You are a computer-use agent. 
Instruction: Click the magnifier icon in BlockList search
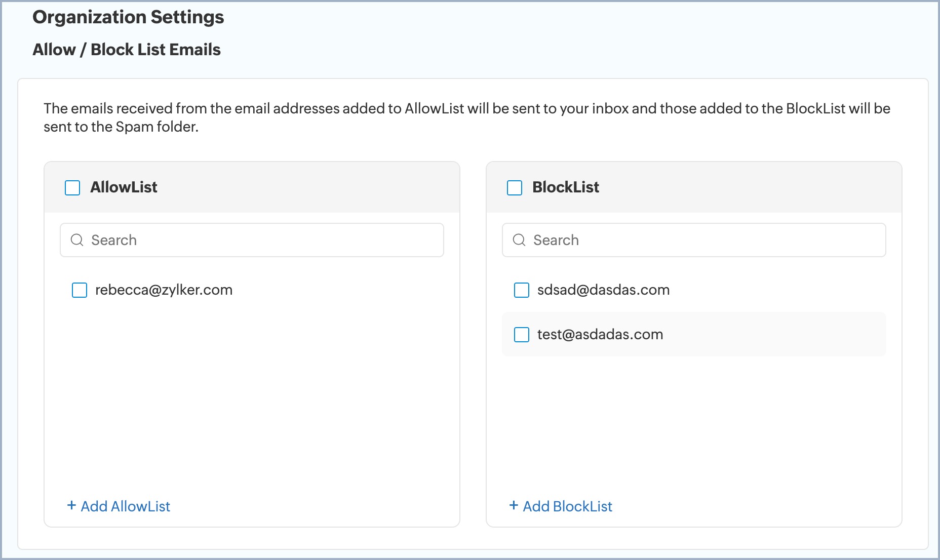click(x=519, y=240)
